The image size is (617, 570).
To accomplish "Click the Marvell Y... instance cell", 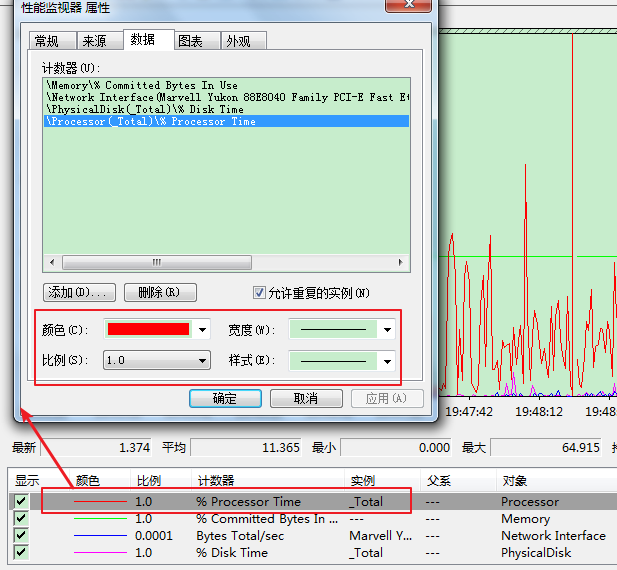I will (x=381, y=535).
